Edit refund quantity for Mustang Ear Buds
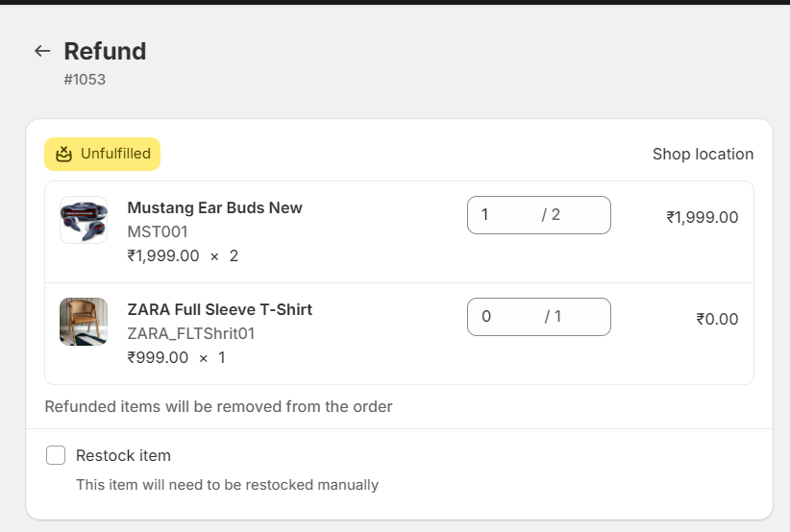Viewport: 790px width, 532px height. (538, 215)
